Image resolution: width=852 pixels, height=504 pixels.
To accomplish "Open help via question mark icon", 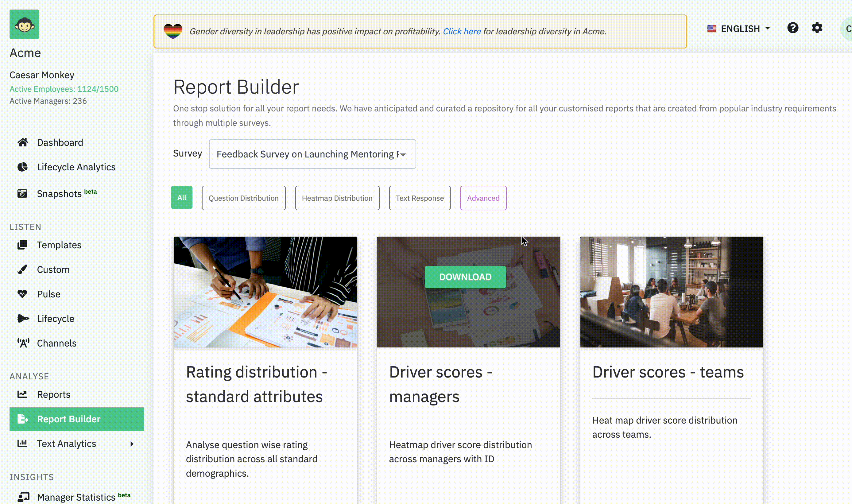I will (x=792, y=28).
